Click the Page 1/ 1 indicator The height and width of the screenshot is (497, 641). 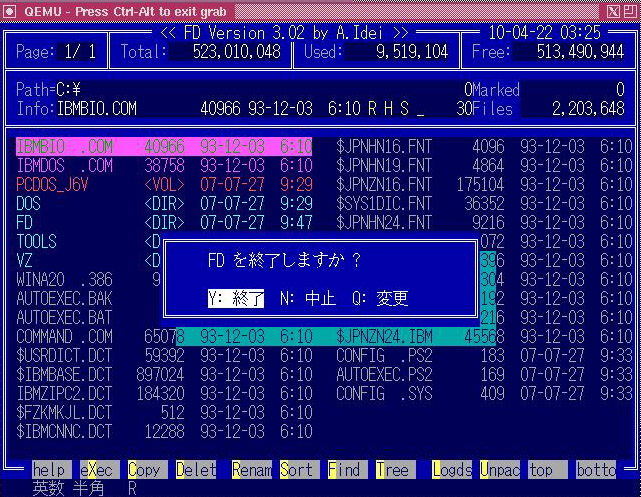pos(56,51)
